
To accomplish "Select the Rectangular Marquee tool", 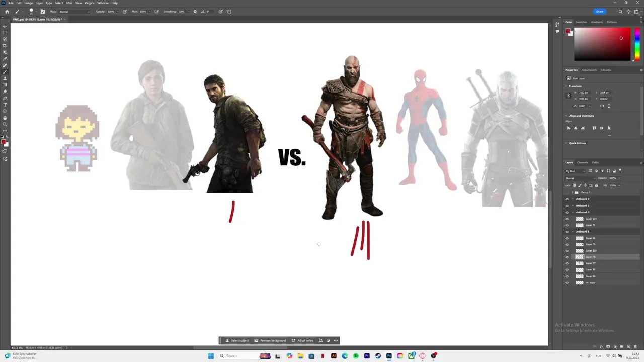I will pos(5,33).
